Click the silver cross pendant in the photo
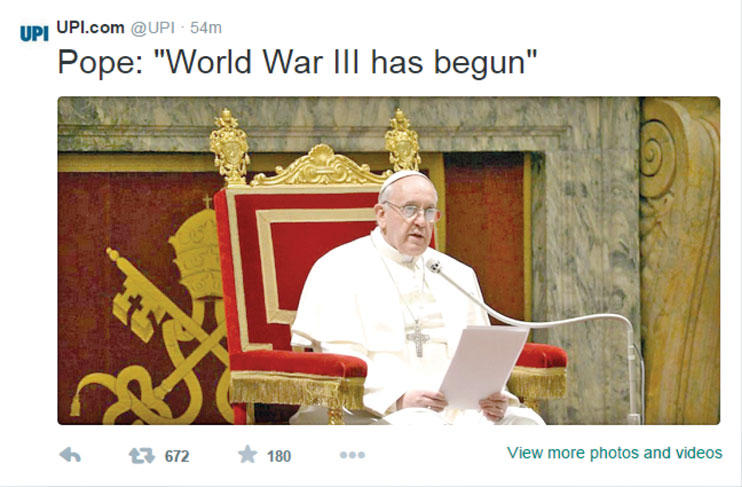Viewport: 742px width, 487px height. 418,338
